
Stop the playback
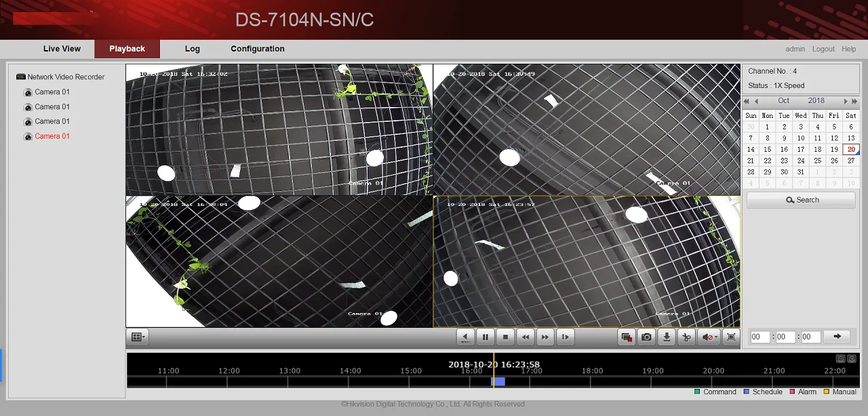click(x=505, y=337)
